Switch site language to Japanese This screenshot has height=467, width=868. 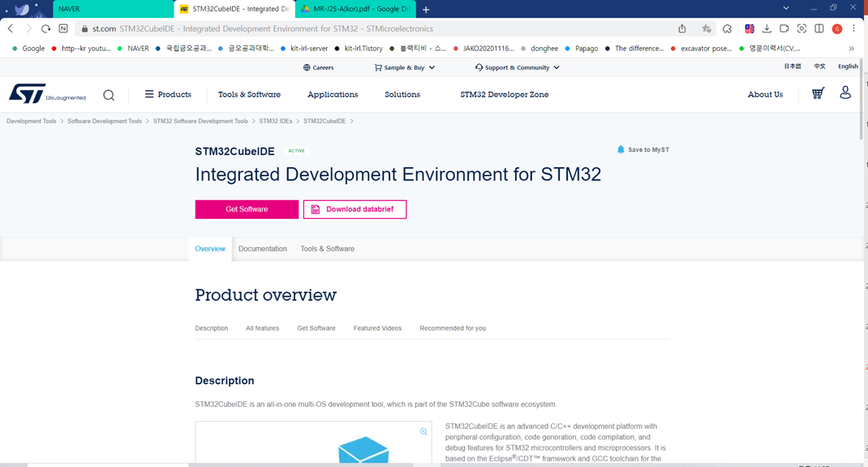(x=793, y=66)
